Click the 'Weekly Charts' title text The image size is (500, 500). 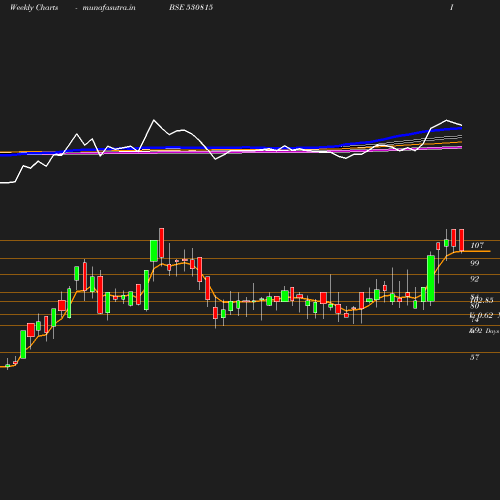[34, 7]
